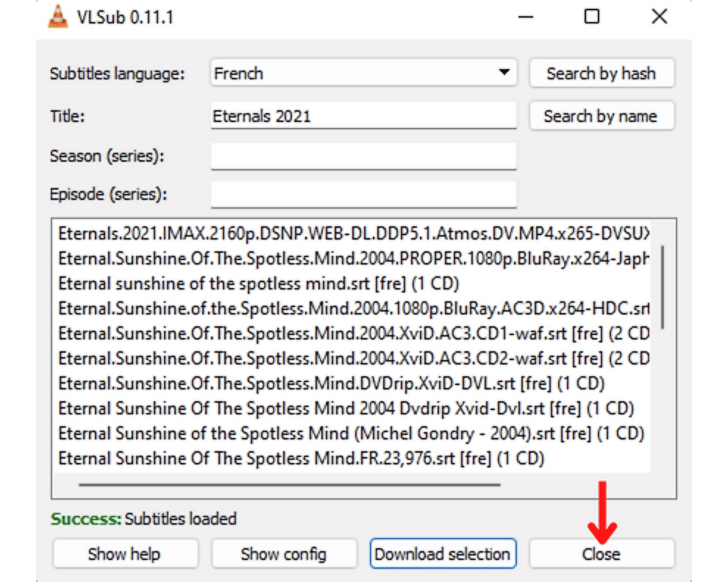Click the Search by name button
The width and height of the screenshot is (728, 582).
[x=602, y=116]
